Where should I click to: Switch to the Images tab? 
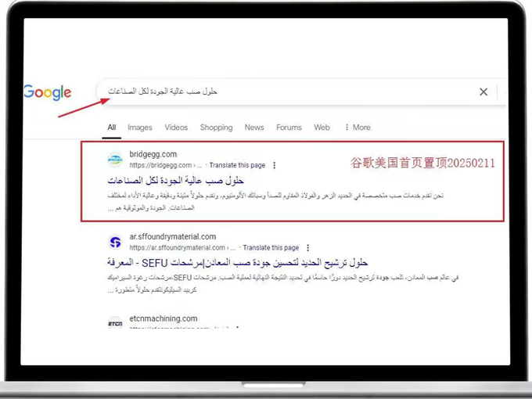(x=140, y=128)
